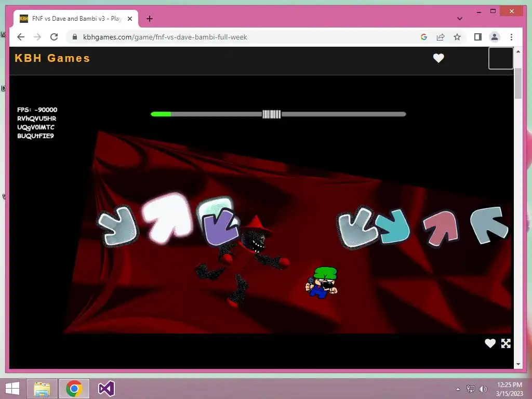This screenshot has width=532, height=399.
Task: Bookmark this page with star icon
Action: tap(457, 37)
